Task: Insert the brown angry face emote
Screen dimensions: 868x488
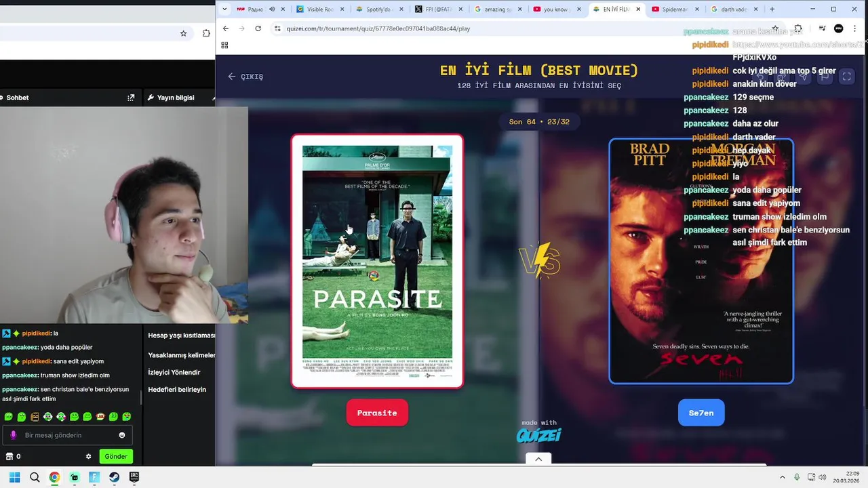Action: [x=35, y=417]
